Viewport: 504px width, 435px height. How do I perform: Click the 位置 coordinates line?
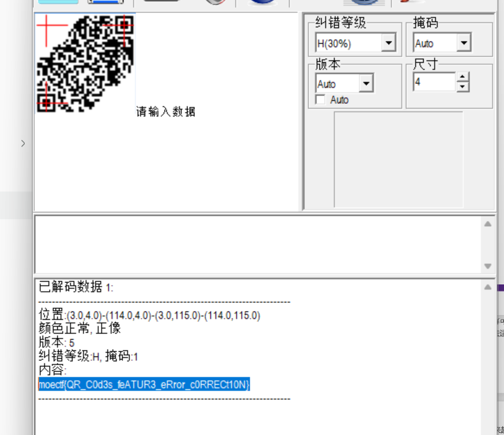[x=149, y=315]
